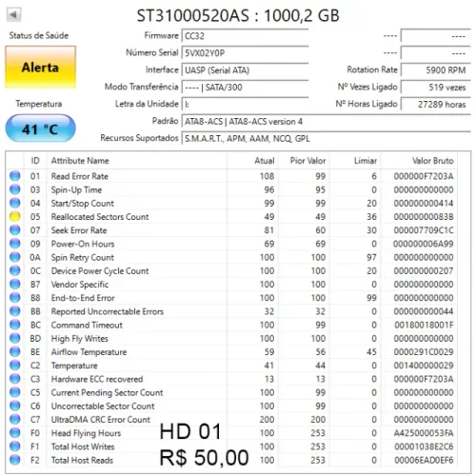Select the blue status dot for High Fly Writes
Screen dimensions: 475x476
pyautogui.click(x=14, y=338)
